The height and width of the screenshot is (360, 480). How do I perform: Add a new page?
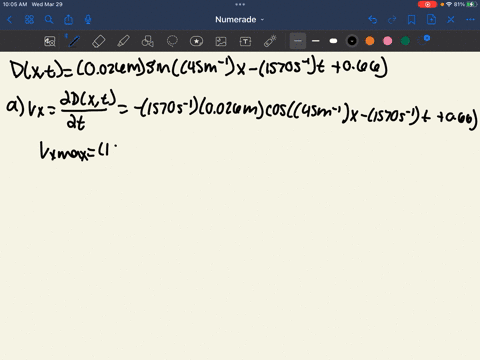[x=431, y=20]
